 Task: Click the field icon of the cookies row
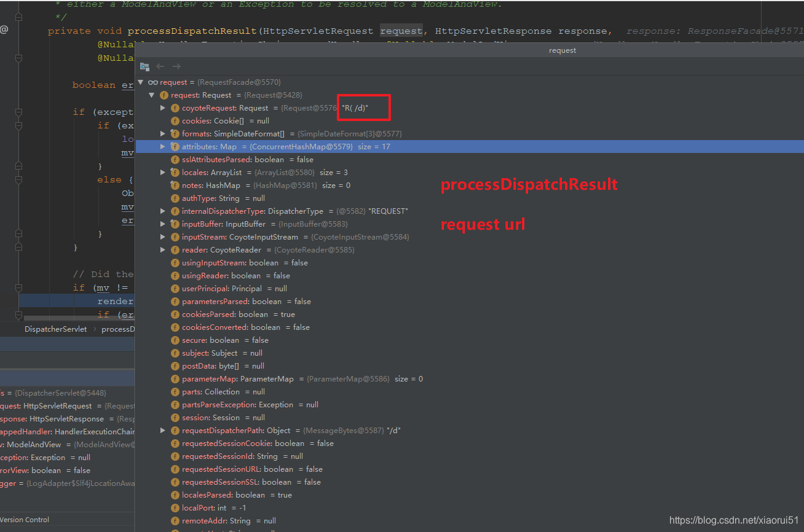pyautogui.click(x=175, y=121)
